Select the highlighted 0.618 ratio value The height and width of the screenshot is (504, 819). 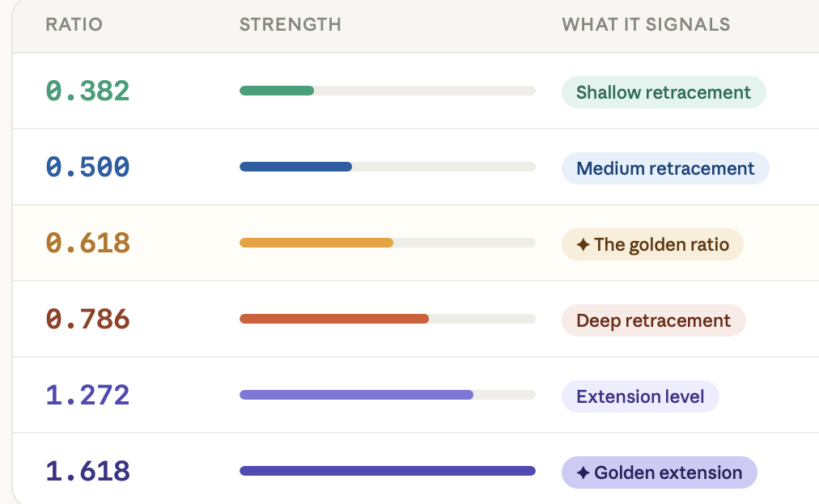pyautogui.click(x=87, y=243)
